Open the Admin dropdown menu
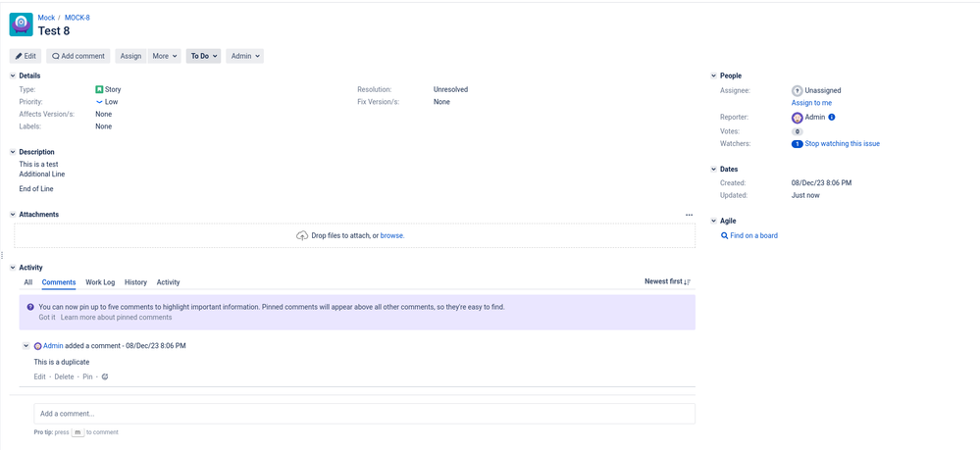The width and height of the screenshot is (980, 450). pyautogui.click(x=245, y=56)
